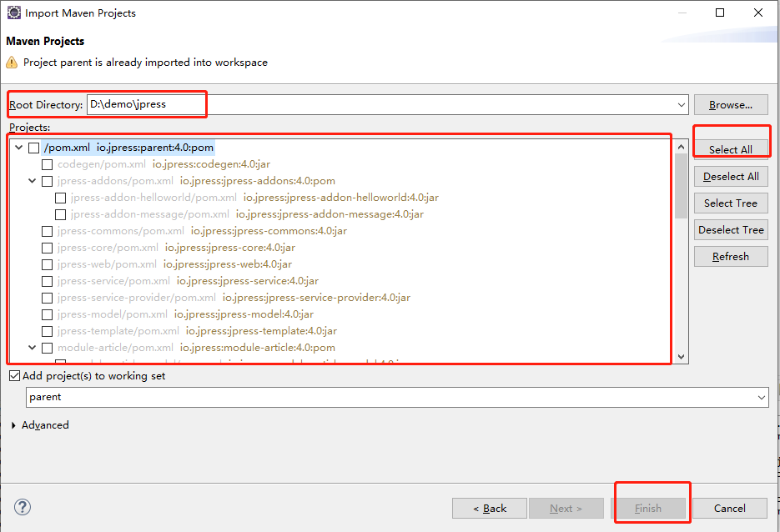Select the 'module-article/pom.xml' row text
780x532 pixels.
click(196, 348)
